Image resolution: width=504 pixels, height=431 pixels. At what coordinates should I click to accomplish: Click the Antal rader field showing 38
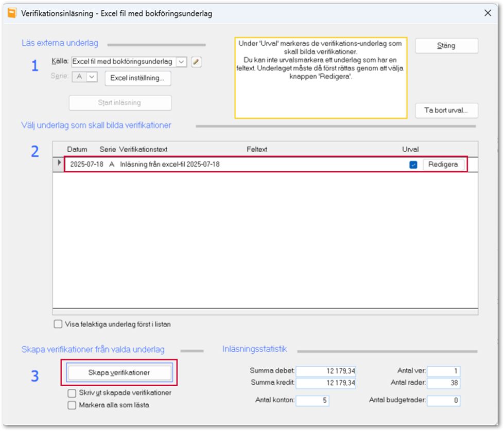click(x=444, y=383)
